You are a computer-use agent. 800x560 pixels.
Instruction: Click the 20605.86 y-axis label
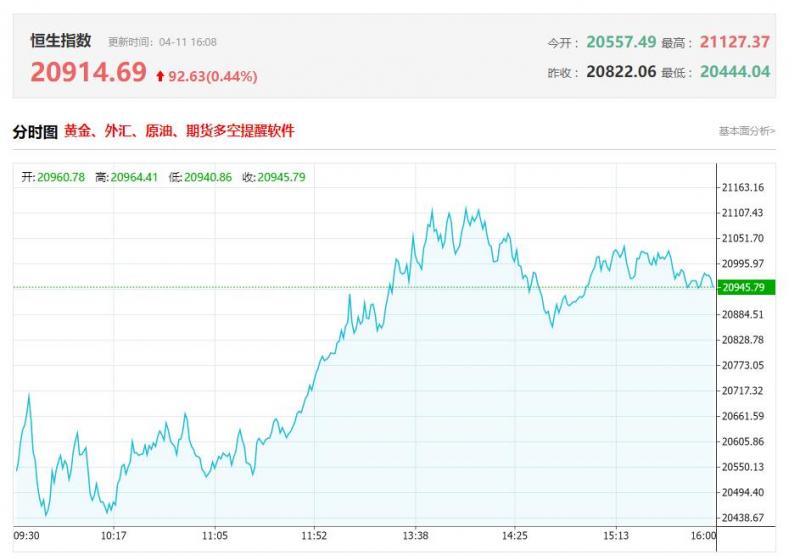pos(743,442)
